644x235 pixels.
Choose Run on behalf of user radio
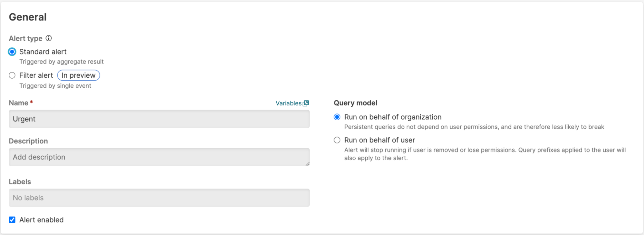337,140
